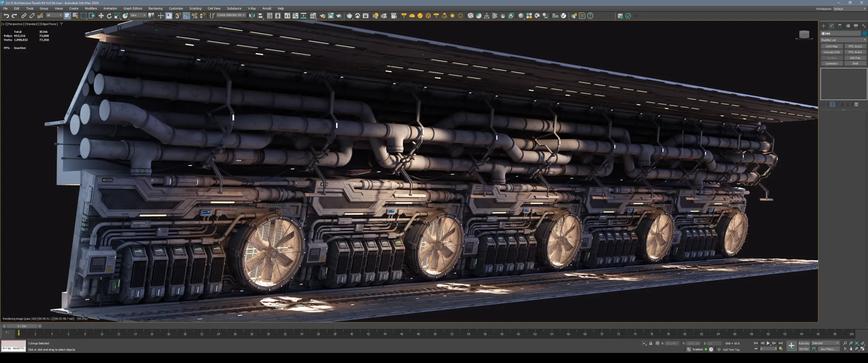Switch to the Hierarchy panel tab icon

[x=840, y=26]
